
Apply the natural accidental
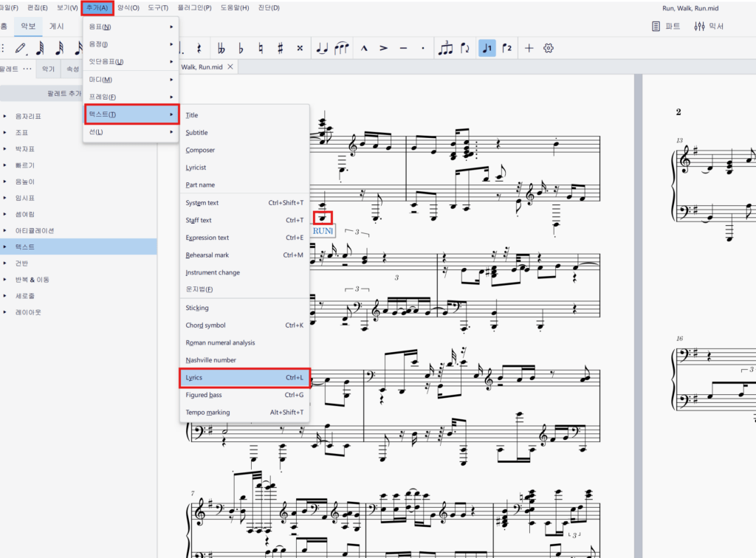coord(261,48)
